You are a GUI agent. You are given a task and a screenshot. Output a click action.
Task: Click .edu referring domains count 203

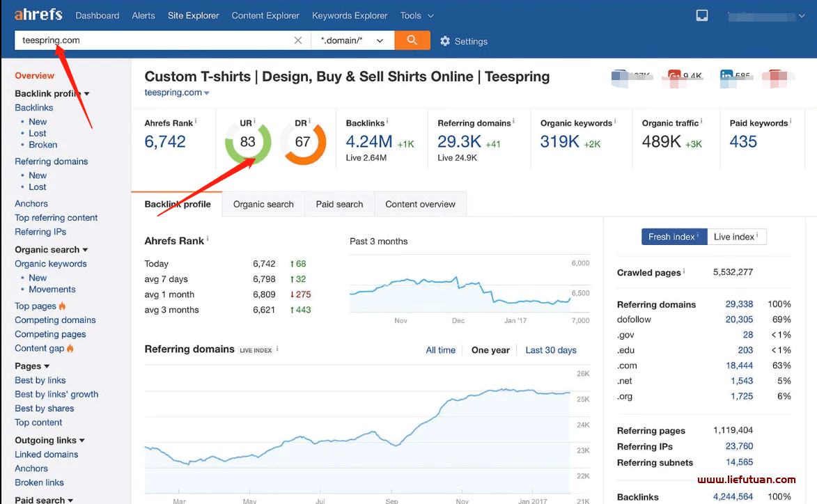click(x=745, y=350)
